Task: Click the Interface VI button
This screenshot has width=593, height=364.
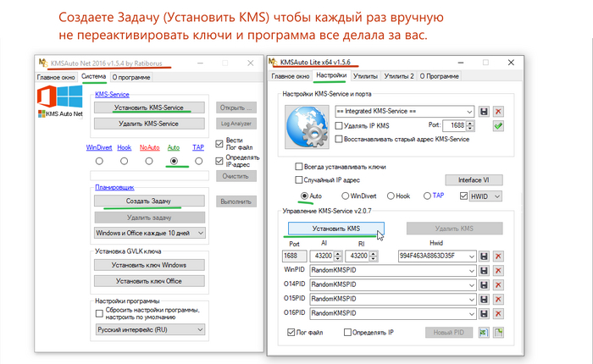Action: [474, 180]
